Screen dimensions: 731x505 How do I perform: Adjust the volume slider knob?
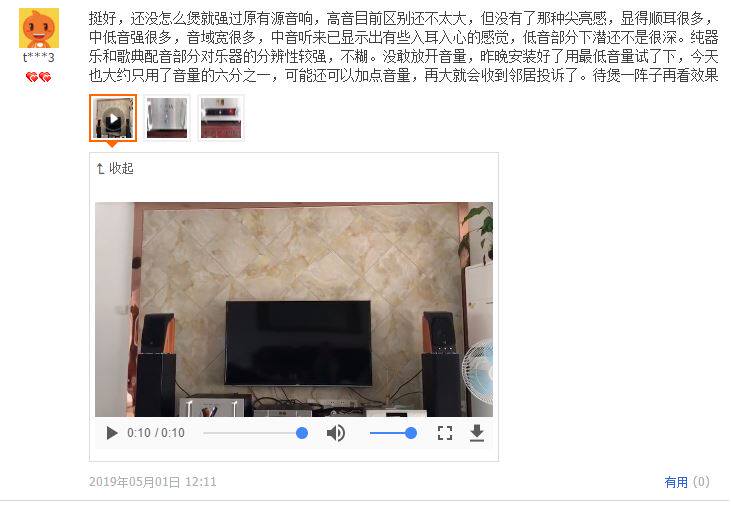411,433
